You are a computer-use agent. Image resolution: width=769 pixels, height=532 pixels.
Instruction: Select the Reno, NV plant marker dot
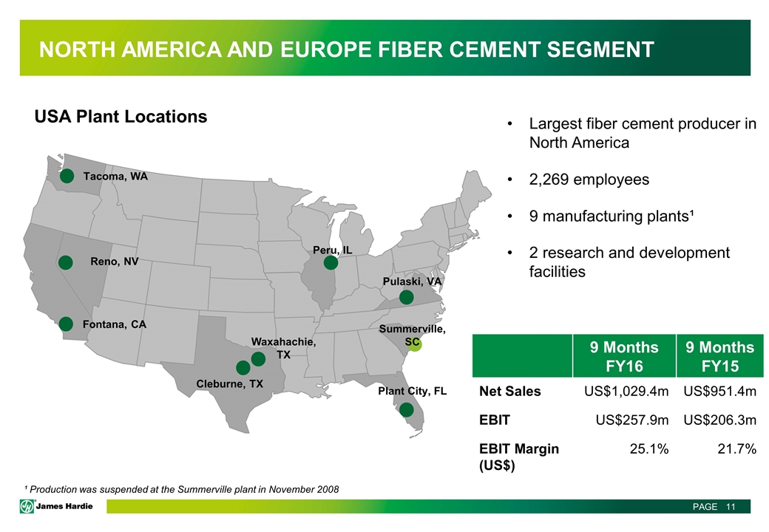click(66, 262)
